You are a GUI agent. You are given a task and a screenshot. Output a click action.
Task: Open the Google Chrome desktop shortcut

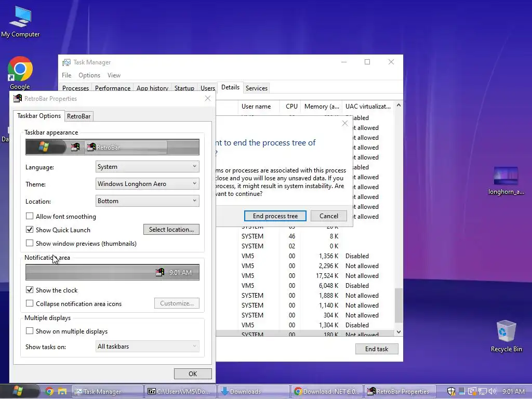pos(20,73)
